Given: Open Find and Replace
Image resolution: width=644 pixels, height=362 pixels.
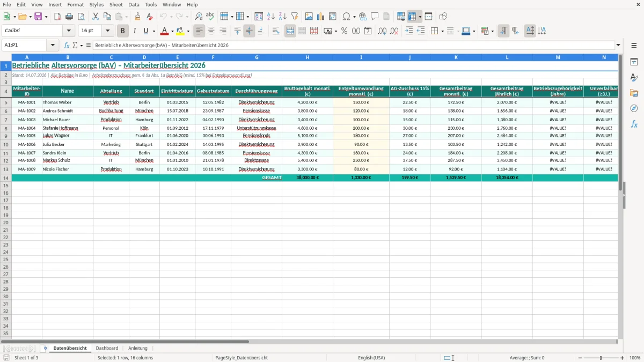Looking at the screenshot, I should click(199, 17).
